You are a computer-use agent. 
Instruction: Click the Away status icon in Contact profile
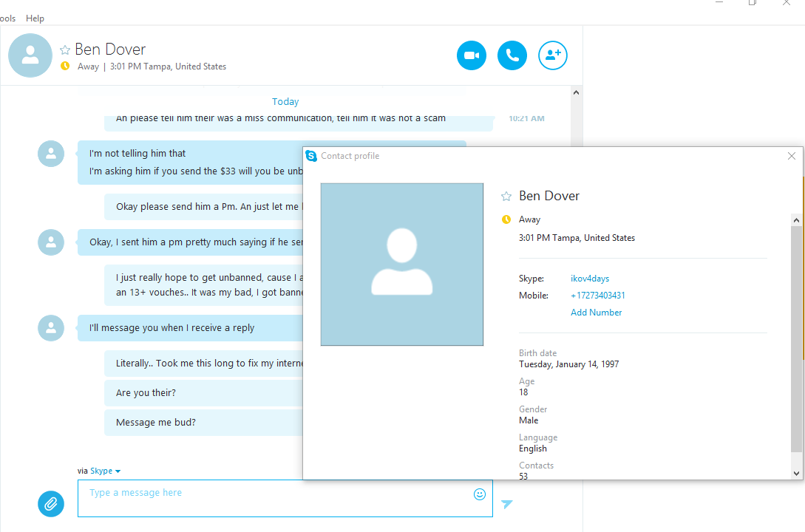click(x=506, y=219)
